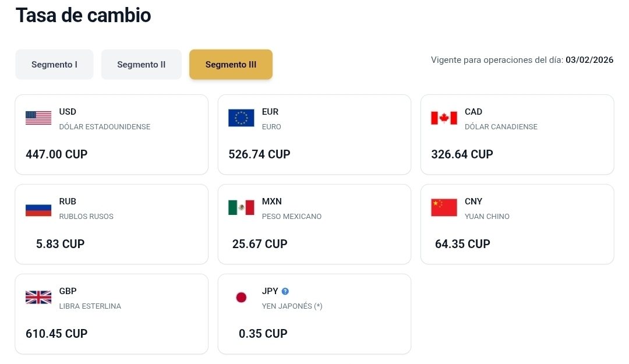The height and width of the screenshot is (364, 629).
Task: Switch to the Segmento I tab
Action: (x=54, y=65)
